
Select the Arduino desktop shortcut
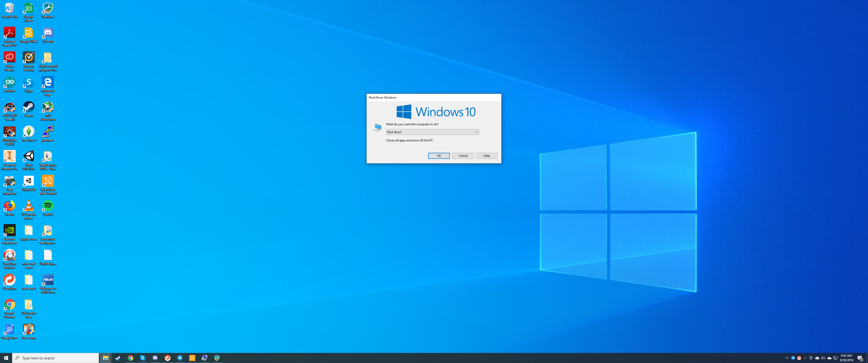[x=9, y=84]
